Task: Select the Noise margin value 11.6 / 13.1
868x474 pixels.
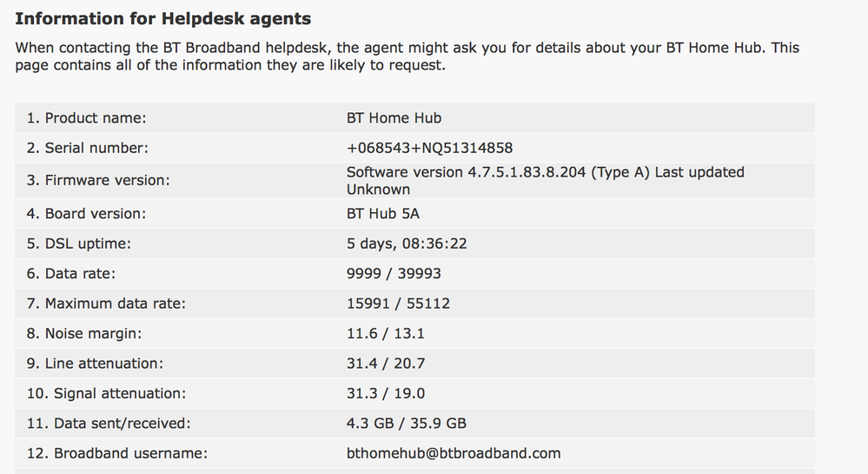Action: pos(385,333)
